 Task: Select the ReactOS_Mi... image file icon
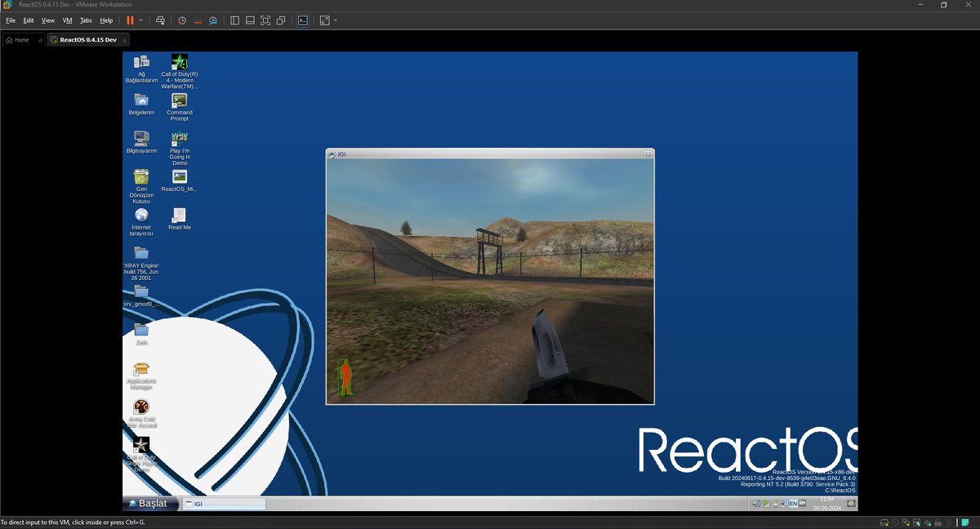pos(180,180)
